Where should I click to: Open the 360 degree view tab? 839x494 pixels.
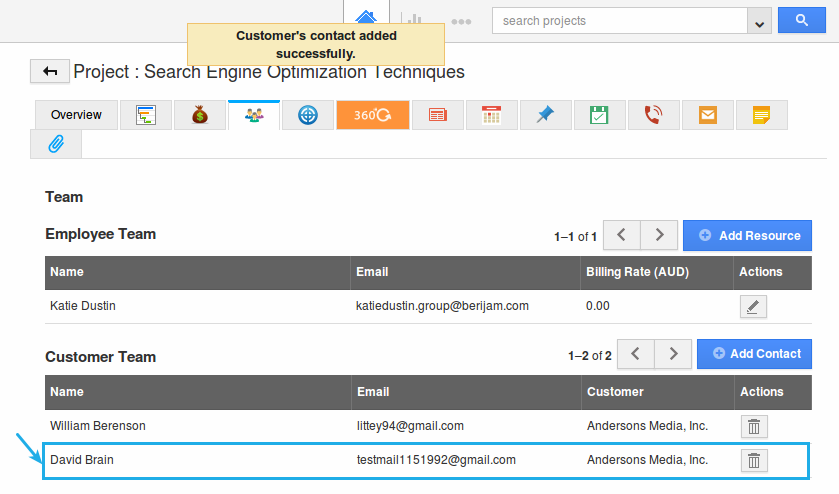(x=373, y=115)
